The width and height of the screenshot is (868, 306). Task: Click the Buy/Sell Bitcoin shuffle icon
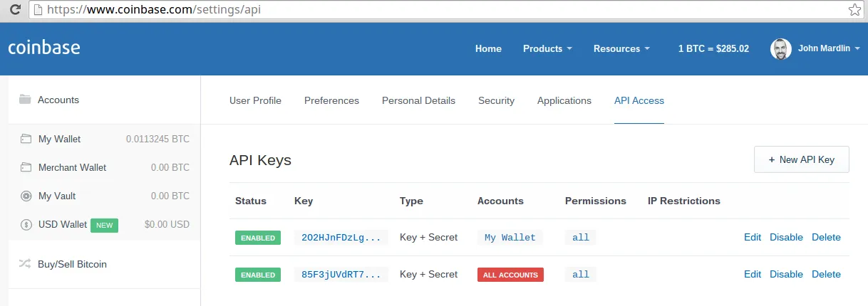[24, 264]
